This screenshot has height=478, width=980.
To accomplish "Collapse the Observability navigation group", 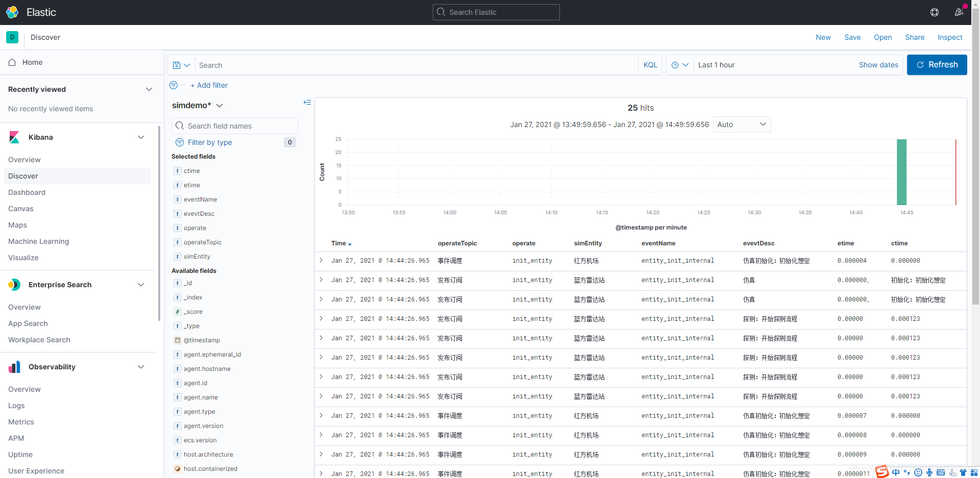I will point(141,367).
